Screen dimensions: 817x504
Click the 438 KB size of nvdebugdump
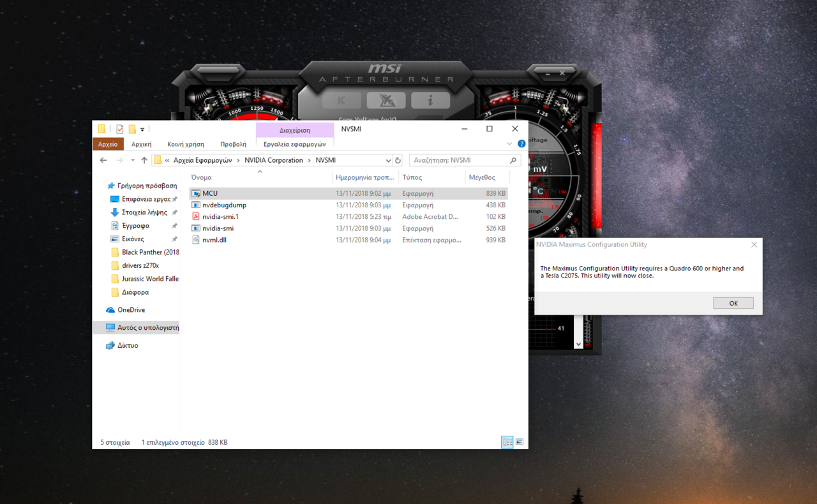pos(495,205)
